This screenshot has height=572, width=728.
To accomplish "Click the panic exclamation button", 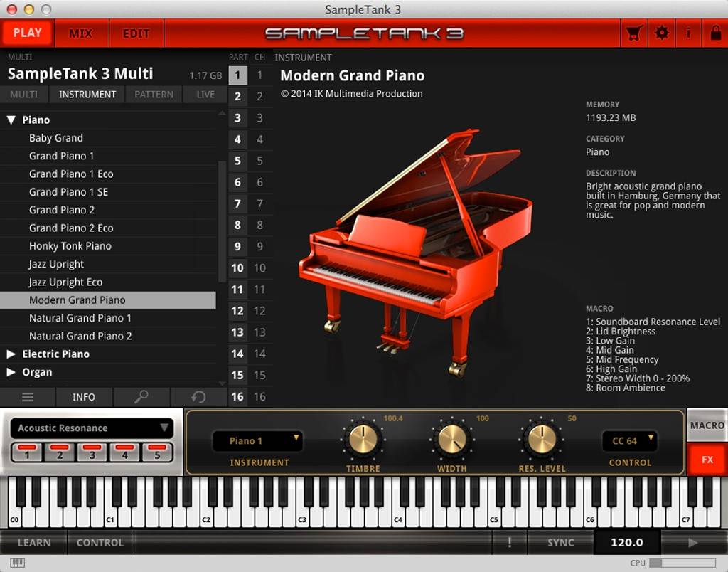I will (x=509, y=542).
